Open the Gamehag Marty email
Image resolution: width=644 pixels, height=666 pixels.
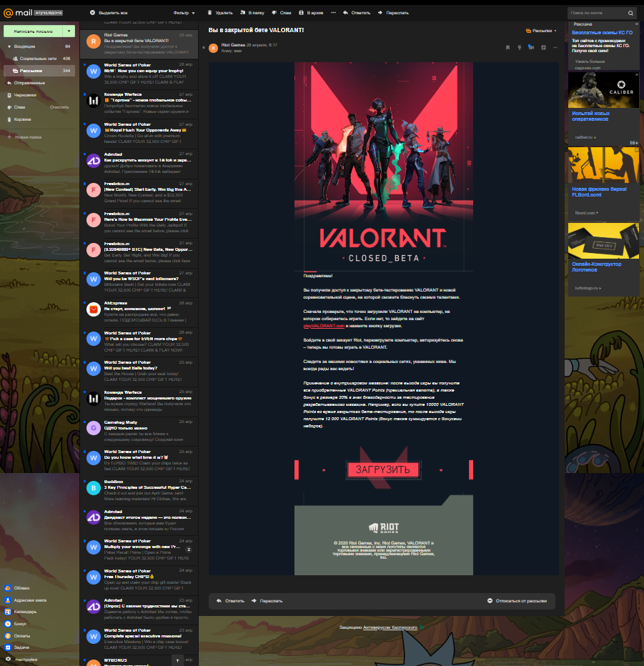coord(139,431)
